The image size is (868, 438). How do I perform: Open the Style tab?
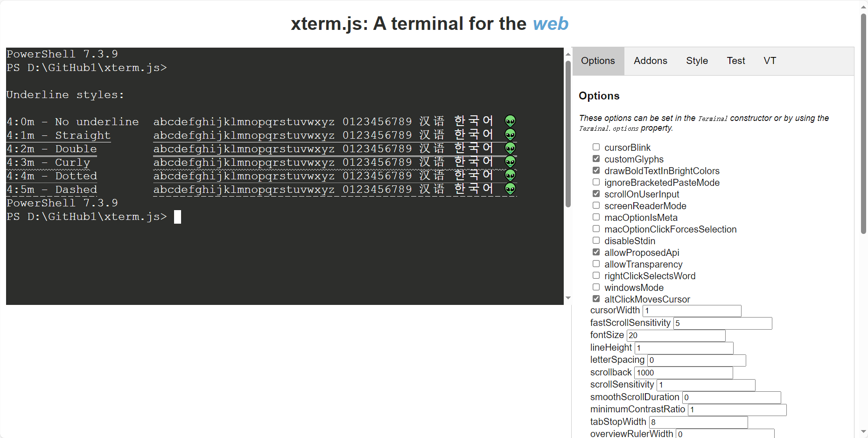click(x=697, y=61)
